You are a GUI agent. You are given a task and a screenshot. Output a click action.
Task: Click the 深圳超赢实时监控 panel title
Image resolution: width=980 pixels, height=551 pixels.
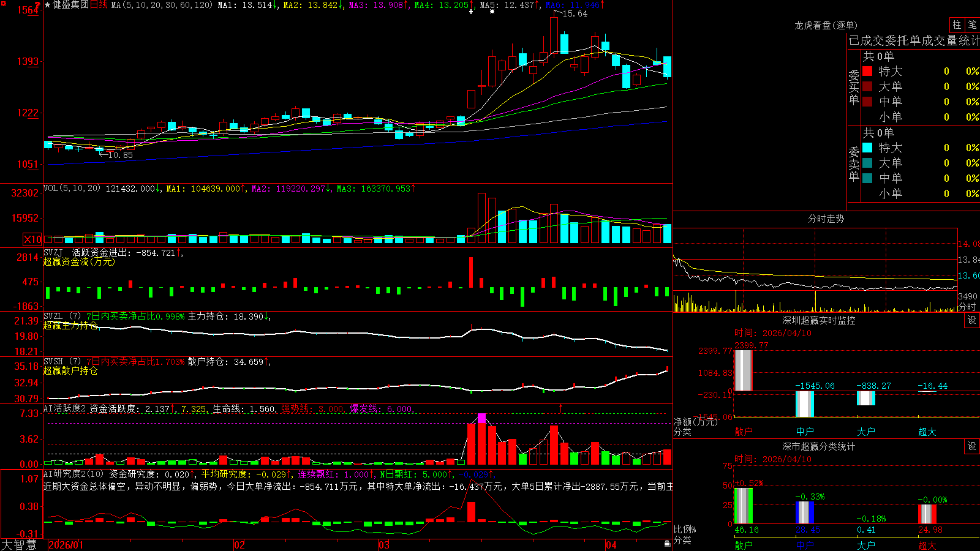[818, 320]
